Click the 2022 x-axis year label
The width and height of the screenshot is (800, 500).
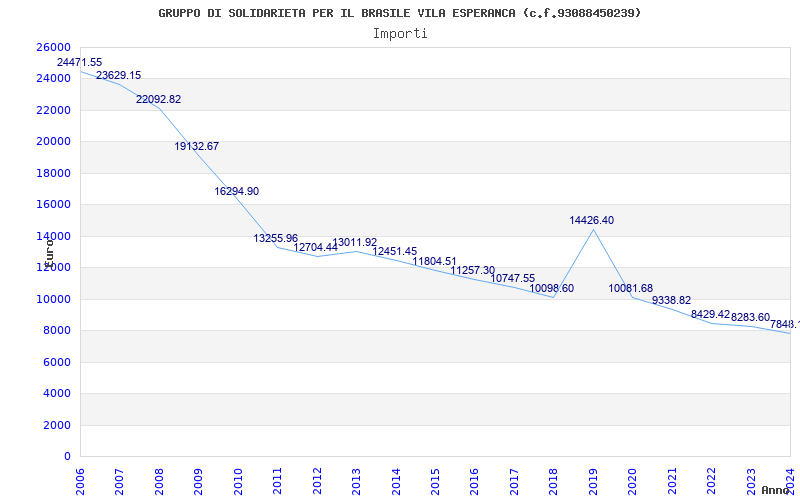(711, 481)
